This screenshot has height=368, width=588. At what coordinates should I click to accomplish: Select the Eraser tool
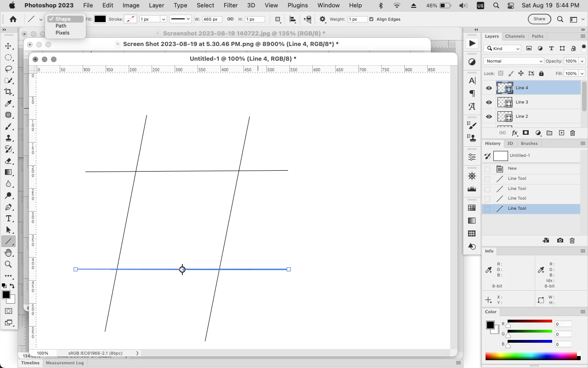8,161
